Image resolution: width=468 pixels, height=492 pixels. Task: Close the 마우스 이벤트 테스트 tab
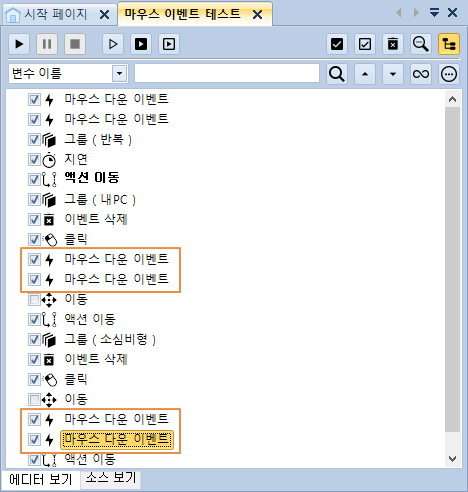coord(257,15)
